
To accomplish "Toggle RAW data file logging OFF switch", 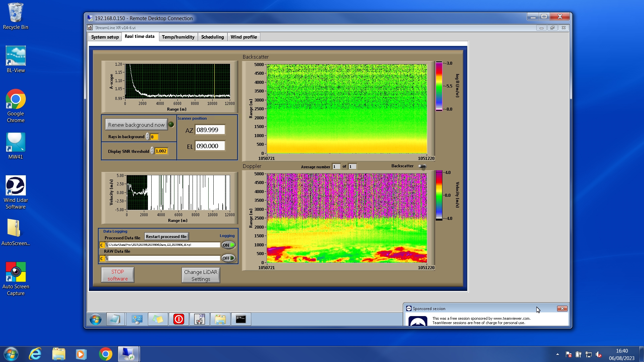I will click(x=228, y=258).
